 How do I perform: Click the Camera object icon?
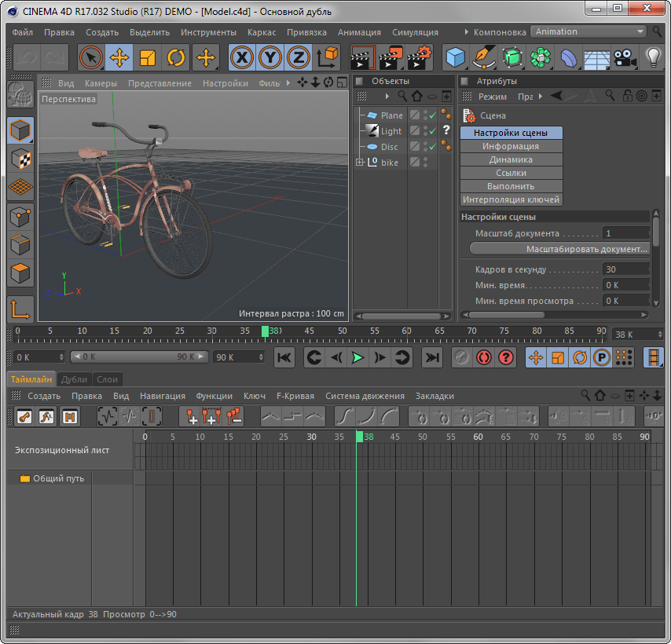[624, 57]
